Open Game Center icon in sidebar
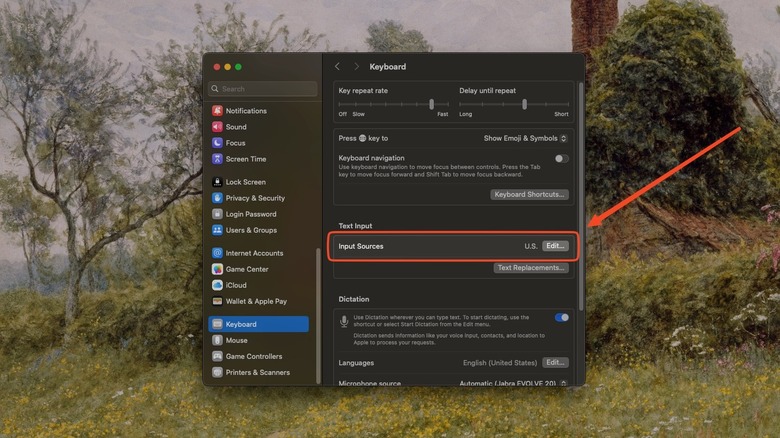 [x=217, y=269]
